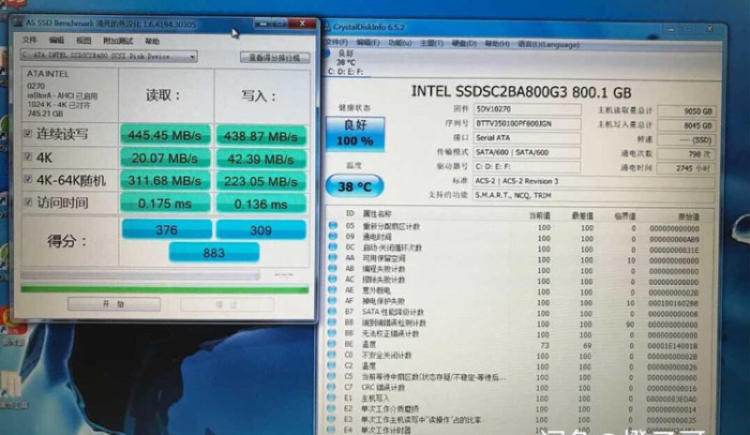
Task: Click the 开始 start button
Action: 114,304
